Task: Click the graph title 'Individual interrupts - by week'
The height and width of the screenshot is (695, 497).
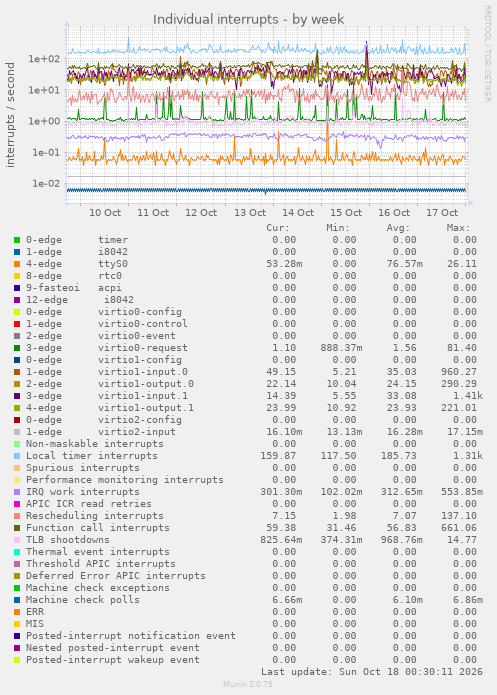Action: coord(248,20)
